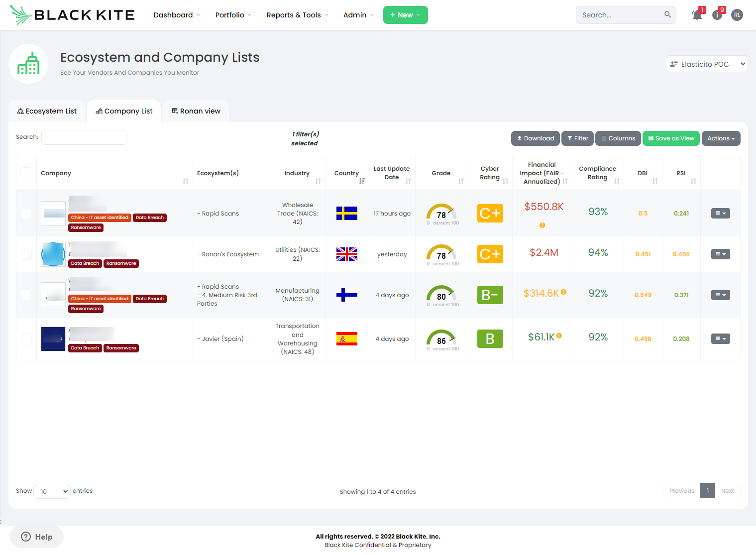Sort by Grade column
Viewport: 756px width, 555px height.
pyautogui.click(x=461, y=181)
